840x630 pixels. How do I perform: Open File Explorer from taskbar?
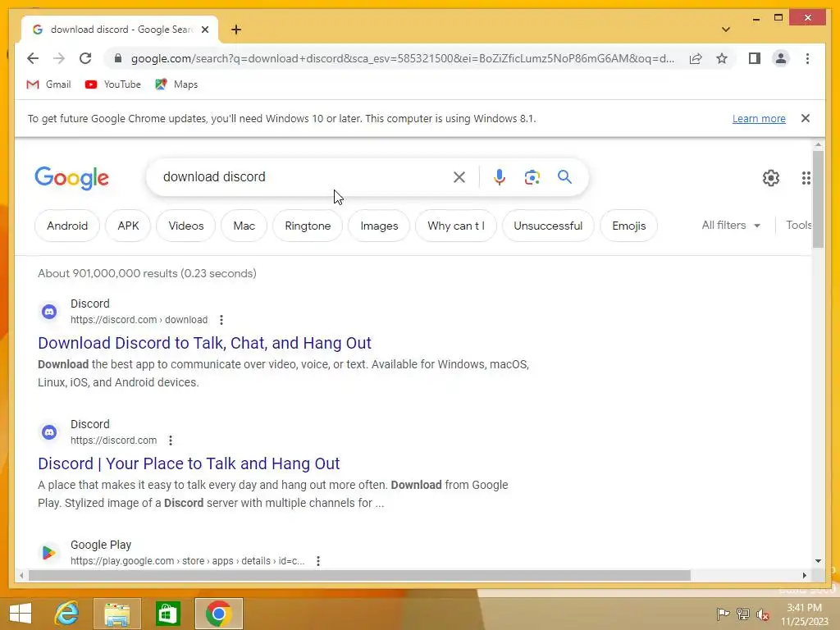[x=116, y=614]
